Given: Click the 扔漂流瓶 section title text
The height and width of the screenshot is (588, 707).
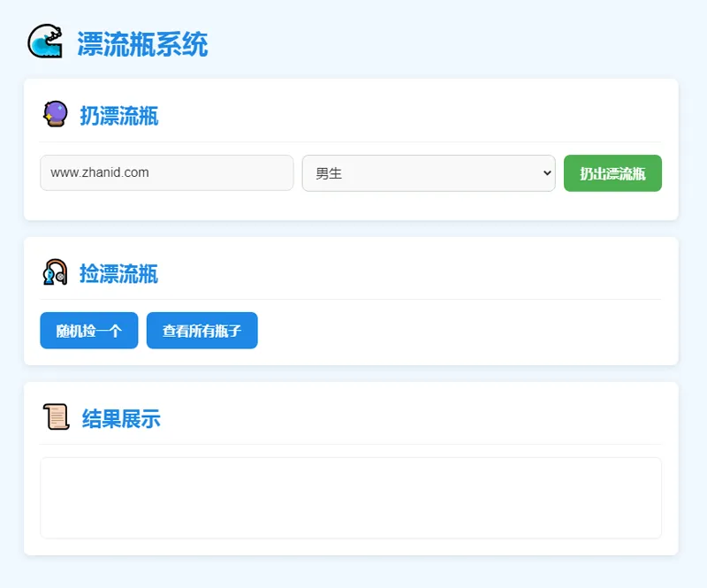Looking at the screenshot, I should [119, 116].
